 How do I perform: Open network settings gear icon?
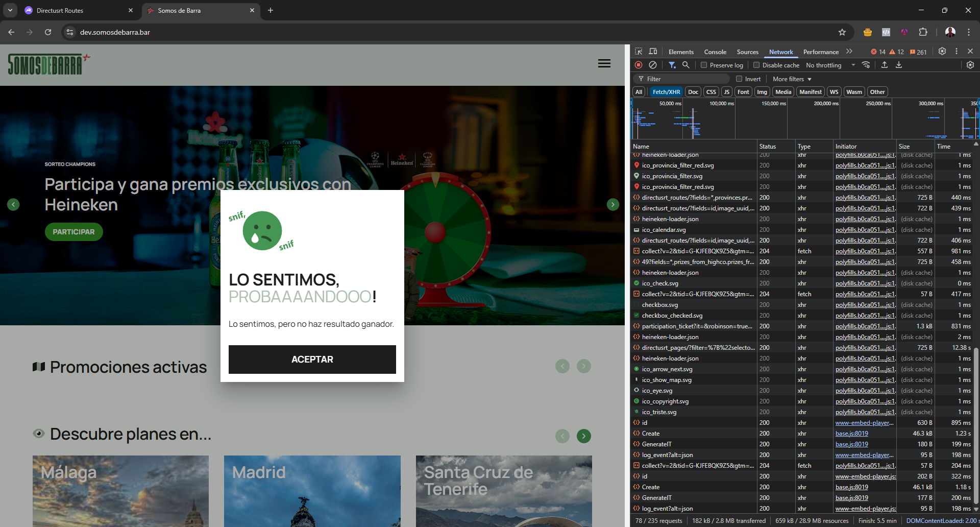point(970,65)
